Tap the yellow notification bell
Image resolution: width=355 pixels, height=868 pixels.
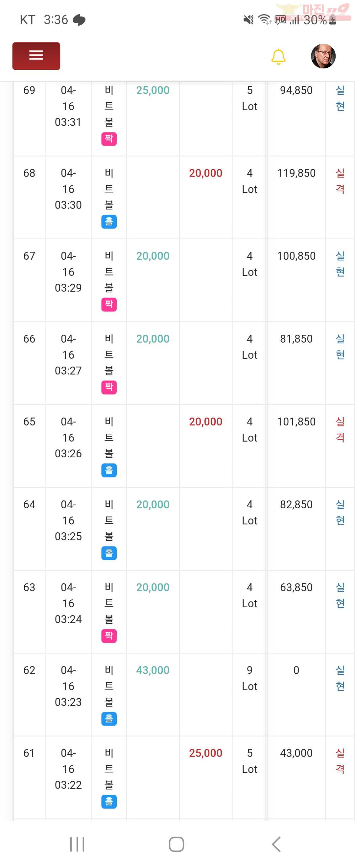pos(278,57)
